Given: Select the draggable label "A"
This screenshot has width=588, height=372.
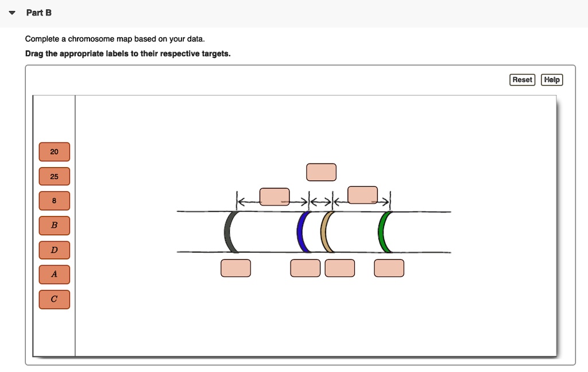Looking at the screenshot, I should pos(55,274).
